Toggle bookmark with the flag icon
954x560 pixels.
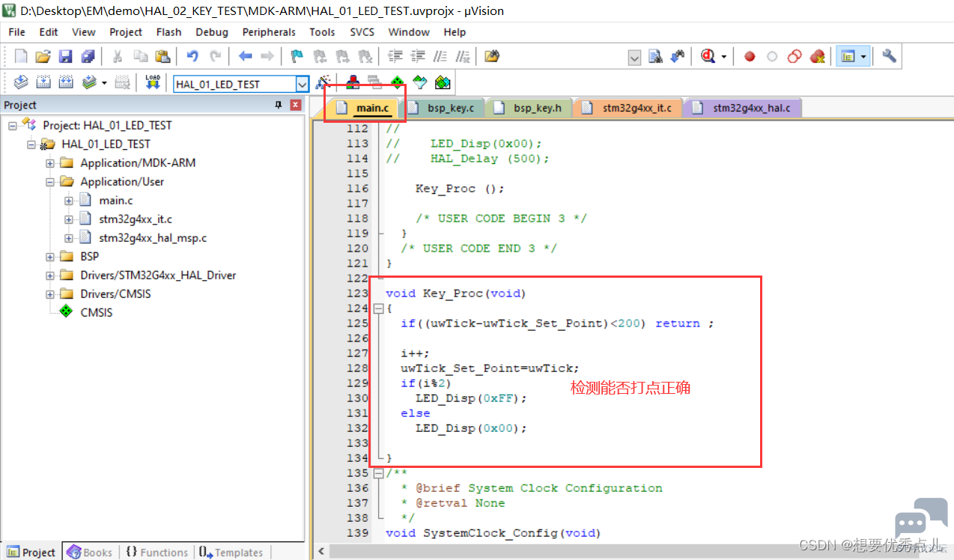click(x=297, y=56)
